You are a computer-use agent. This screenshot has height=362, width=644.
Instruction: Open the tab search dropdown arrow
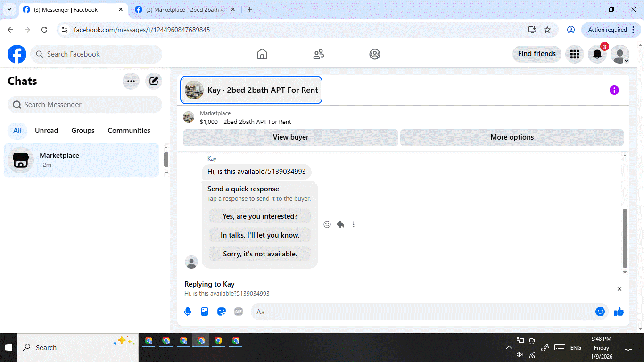9,9
